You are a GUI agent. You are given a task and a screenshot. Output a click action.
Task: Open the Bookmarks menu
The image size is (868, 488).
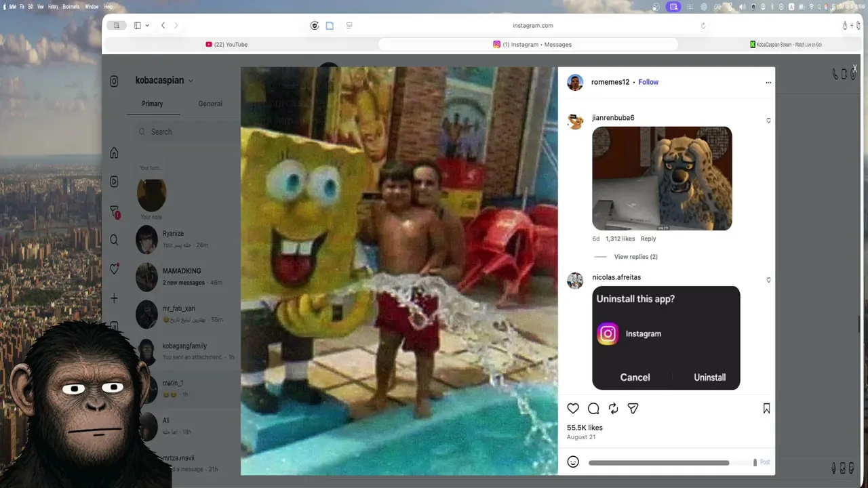click(71, 6)
